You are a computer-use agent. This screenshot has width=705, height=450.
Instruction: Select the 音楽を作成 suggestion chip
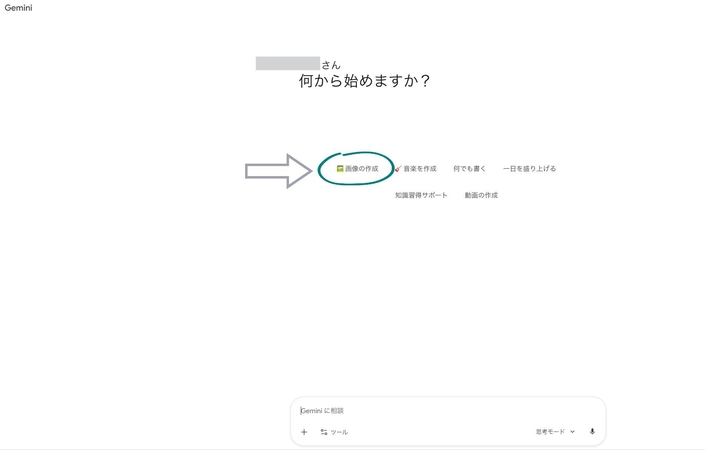click(415, 169)
